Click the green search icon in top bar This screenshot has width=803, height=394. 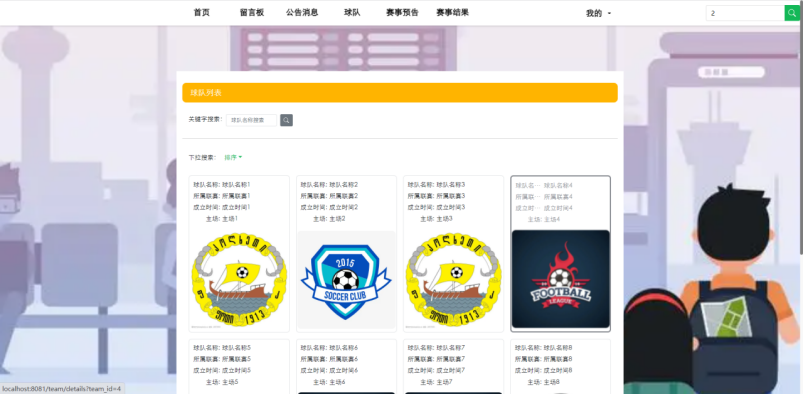coord(792,13)
